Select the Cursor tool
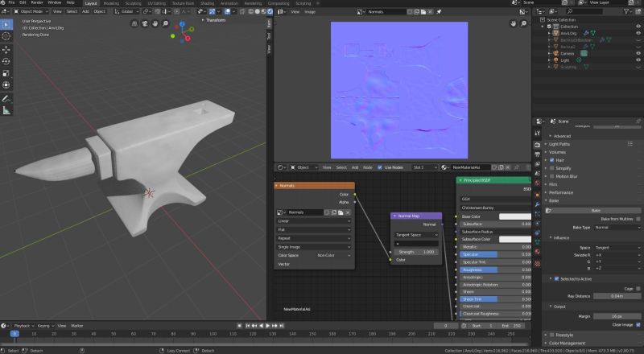 coord(6,36)
